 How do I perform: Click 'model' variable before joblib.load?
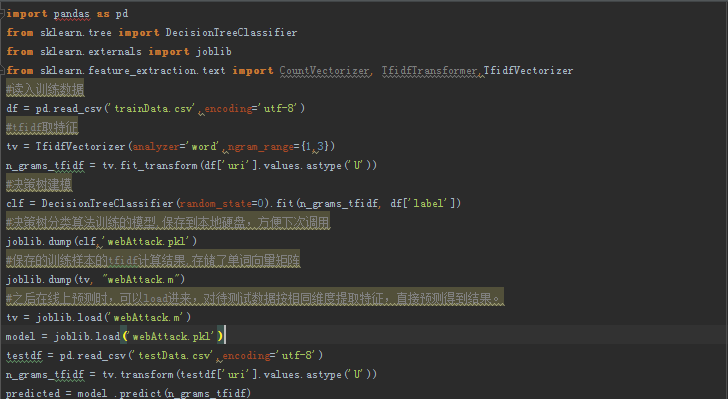(20, 337)
